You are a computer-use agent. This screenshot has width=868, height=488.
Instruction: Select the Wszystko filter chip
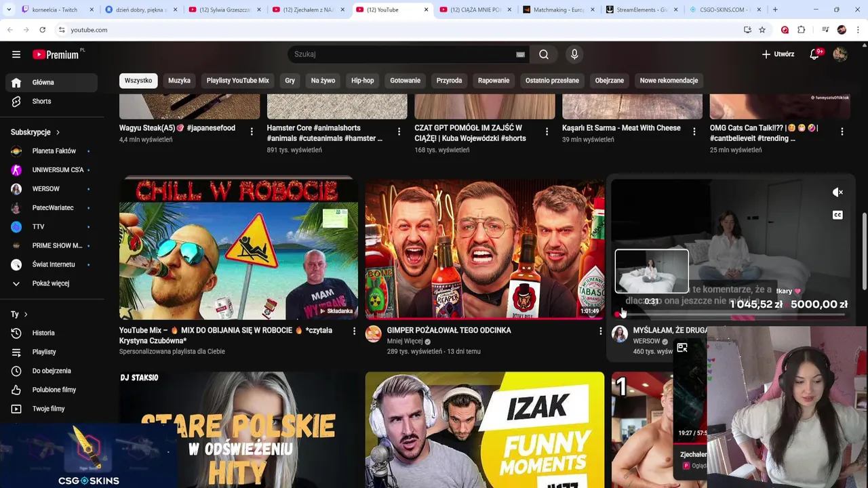point(138,81)
